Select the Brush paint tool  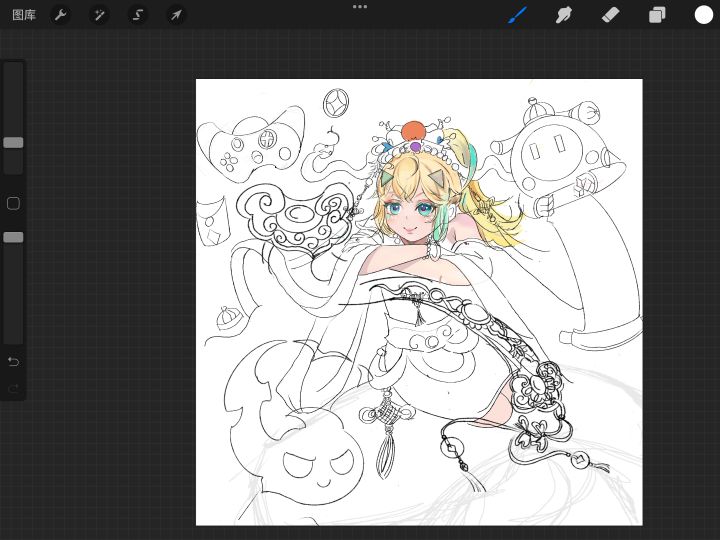[x=517, y=15]
